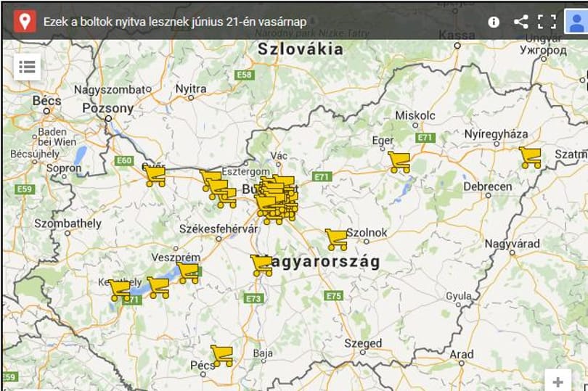Click the Nagyszombat city label
The width and height of the screenshot is (588, 391).
point(110,90)
